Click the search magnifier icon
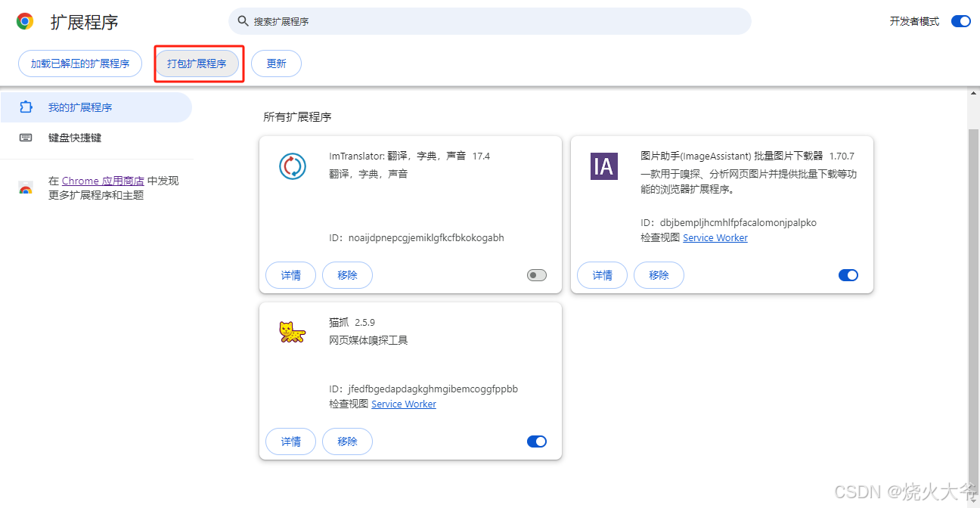 243,21
